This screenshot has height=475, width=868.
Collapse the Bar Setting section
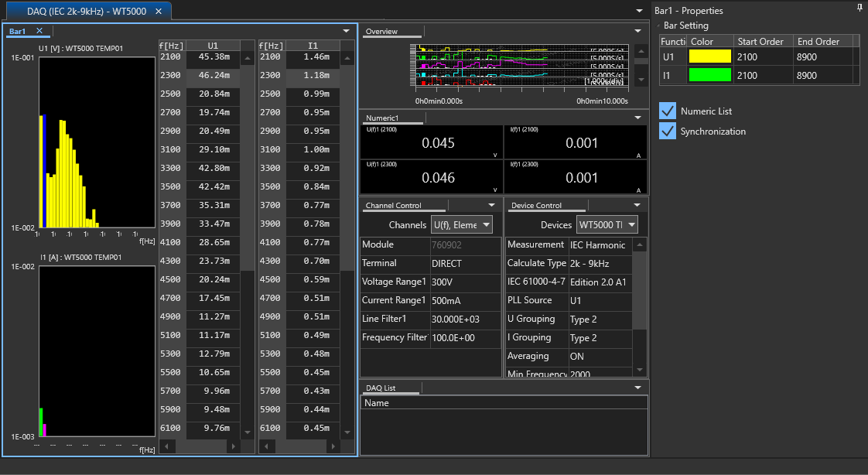coord(658,26)
